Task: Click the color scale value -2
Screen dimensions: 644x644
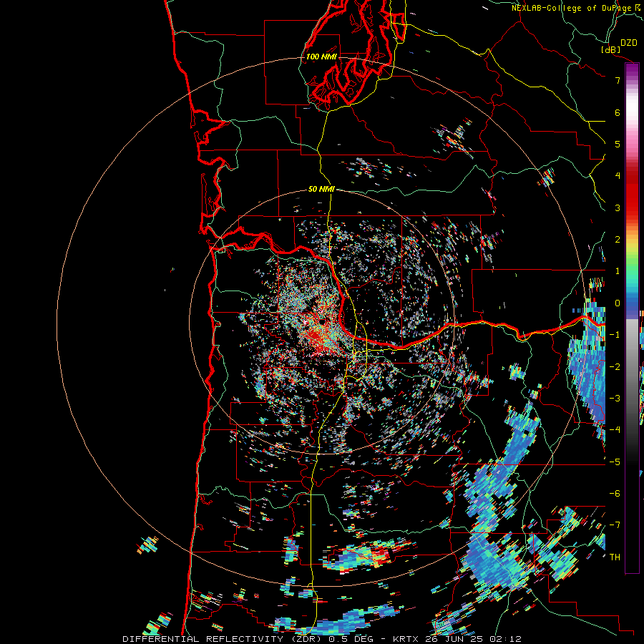Action: [x=615, y=367]
